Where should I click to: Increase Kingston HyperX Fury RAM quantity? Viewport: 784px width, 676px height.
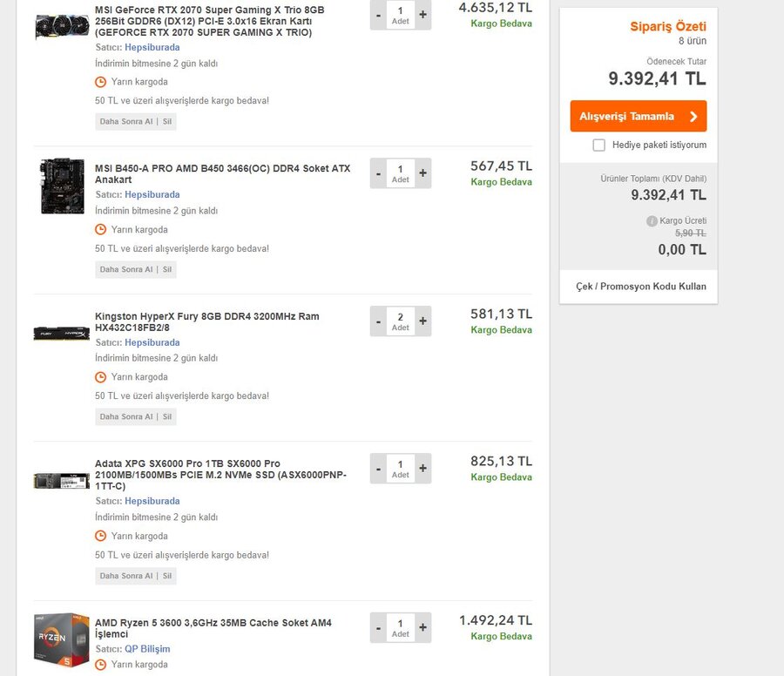(x=423, y=321)
